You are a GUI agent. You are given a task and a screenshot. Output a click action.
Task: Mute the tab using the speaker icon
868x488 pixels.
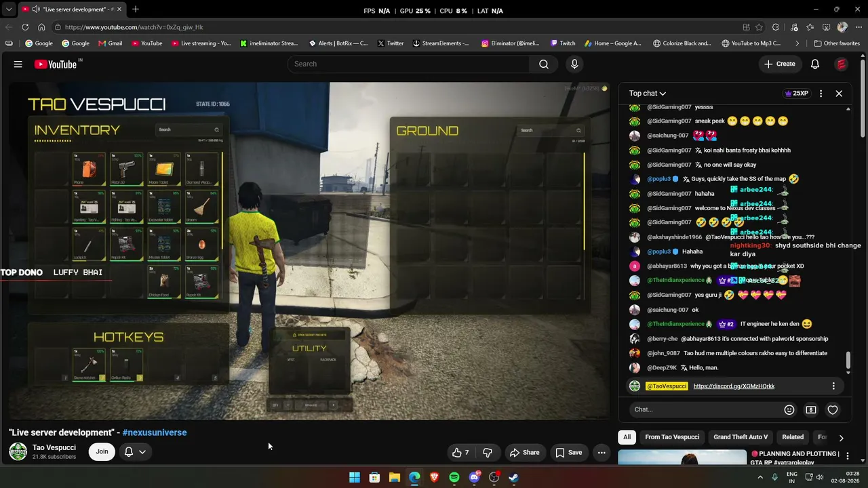tap(35, 9)
